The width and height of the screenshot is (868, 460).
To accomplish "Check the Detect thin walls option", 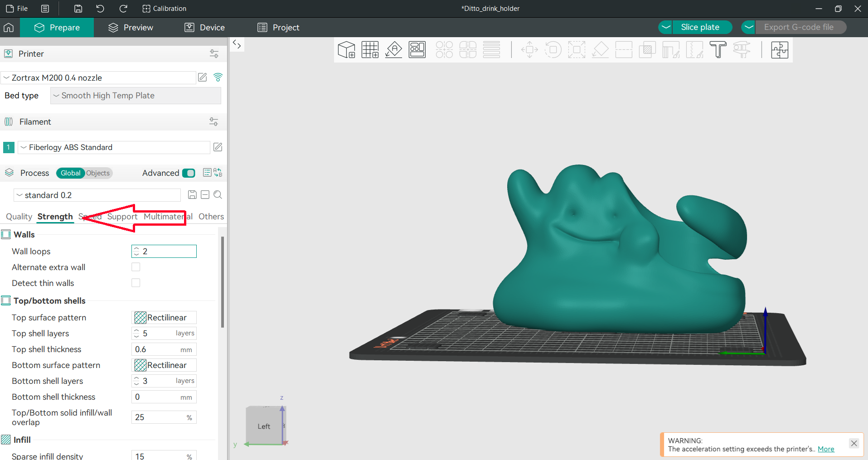I will tap(136, 283).
